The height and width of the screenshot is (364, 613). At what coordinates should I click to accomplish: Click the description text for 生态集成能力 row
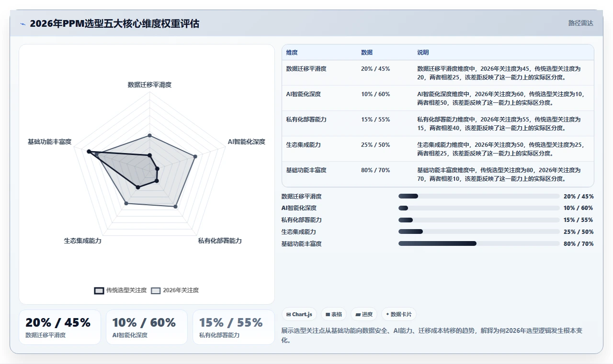tap(501, 149)
